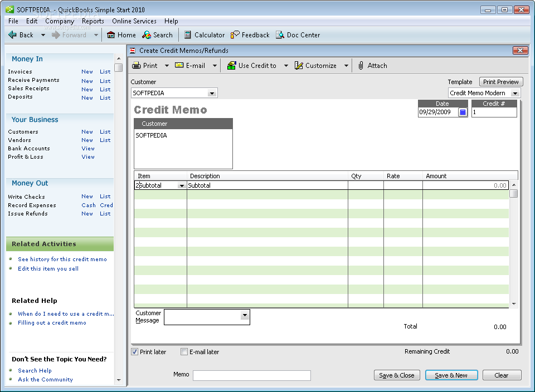Create a New vendor
The height and width of the screenshot is (392, 535).
pos(87,140)
